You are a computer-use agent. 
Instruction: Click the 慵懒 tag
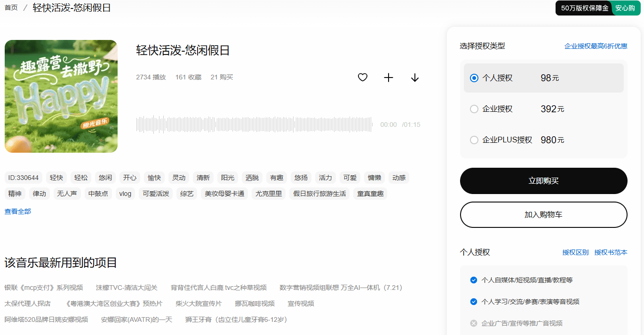point(374,178)
